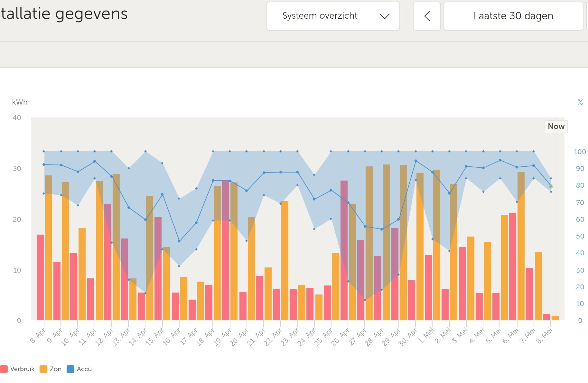588x383 pixels.
Task: Click the red Verbruik bar for 19 Apr
Action: tap(226, 251)
